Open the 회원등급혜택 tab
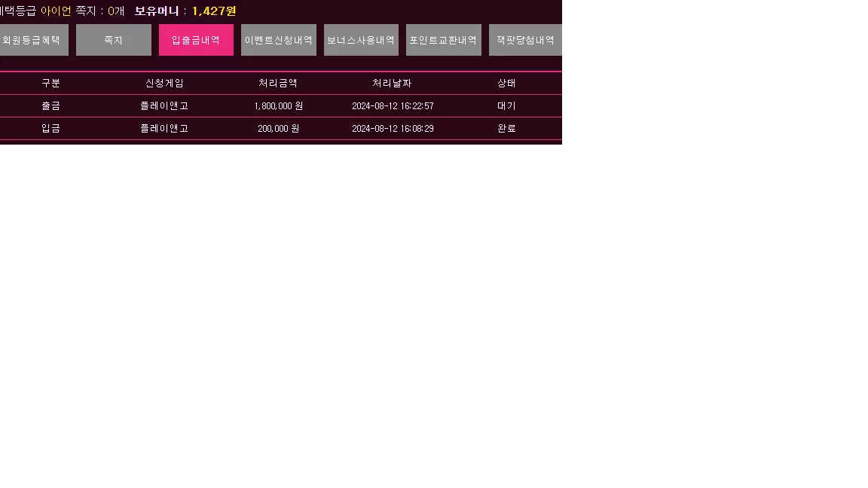 click(34, 40)
